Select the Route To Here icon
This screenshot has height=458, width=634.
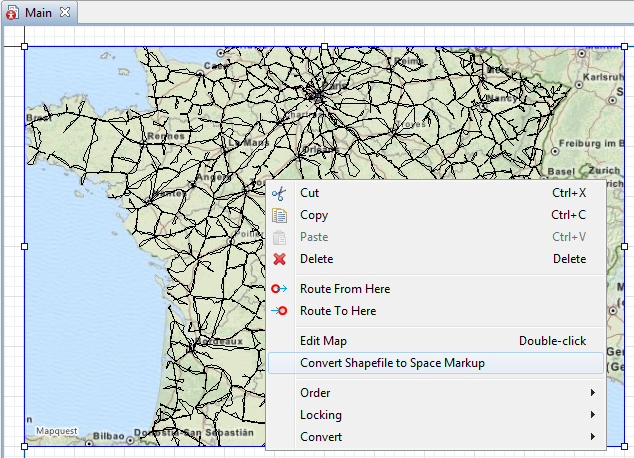click(x=280, y=311)
